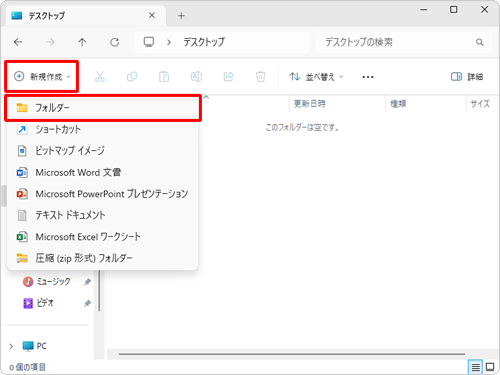Screen dimensions: 500x375
Task: Click the このフォルダーは空です message
Action: coord(302,127)
